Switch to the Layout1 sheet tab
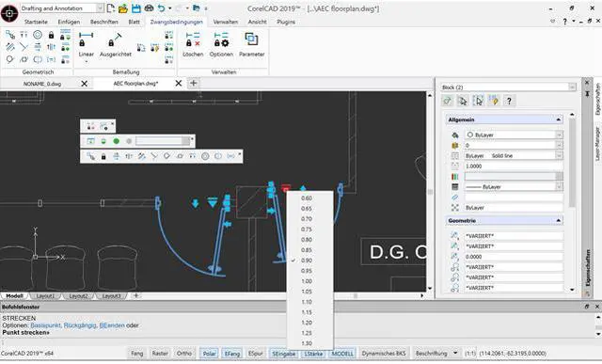This screenshot has height=364, width=602. pos(45,296)
